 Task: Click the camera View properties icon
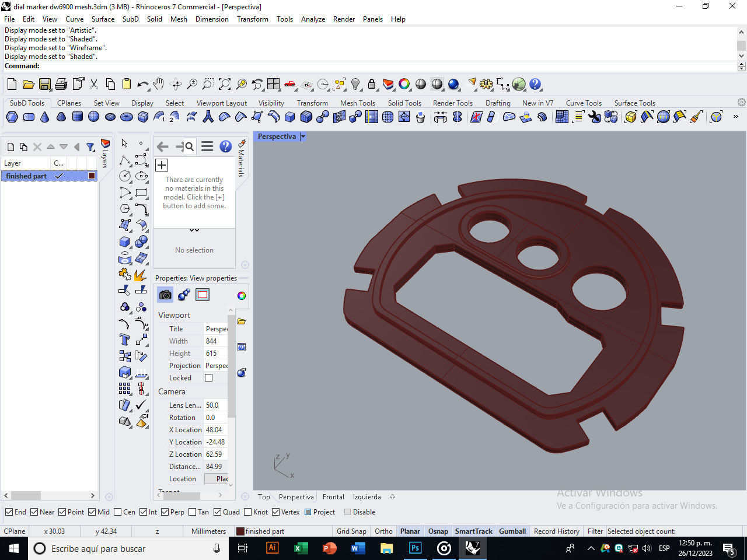[x=165, y=295]
